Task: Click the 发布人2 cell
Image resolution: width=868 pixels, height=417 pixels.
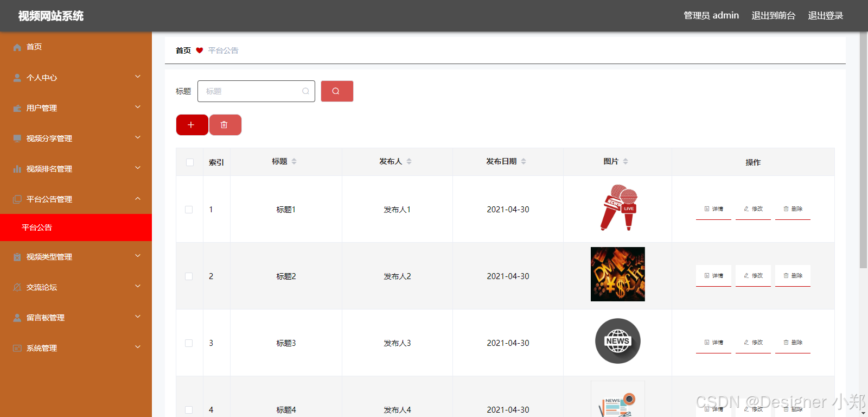Action: (397, 276)
